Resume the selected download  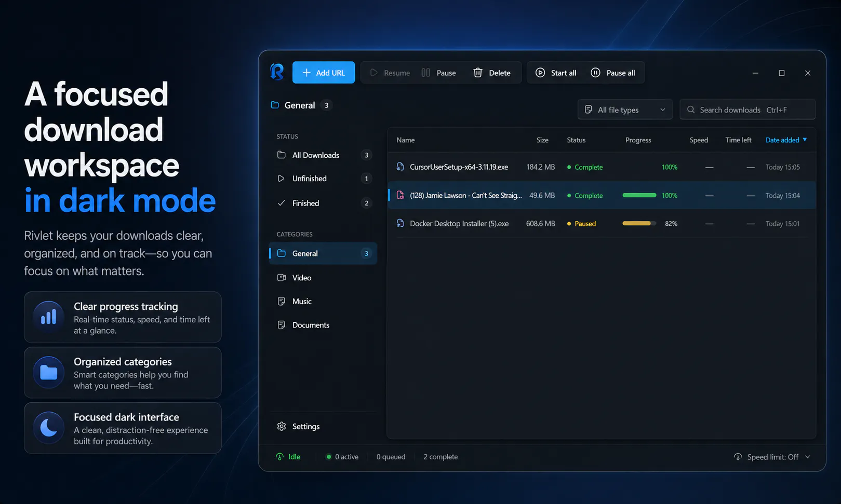pos(390,73)
